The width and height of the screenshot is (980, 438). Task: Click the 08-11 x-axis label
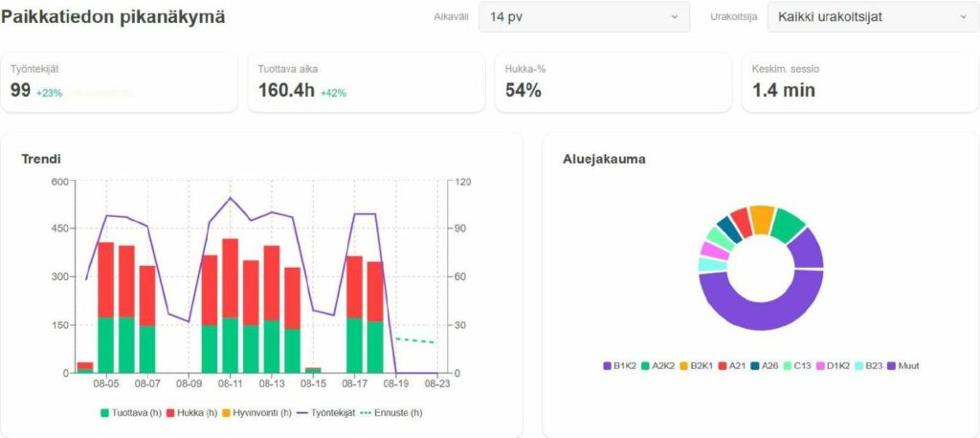(231, 383)
